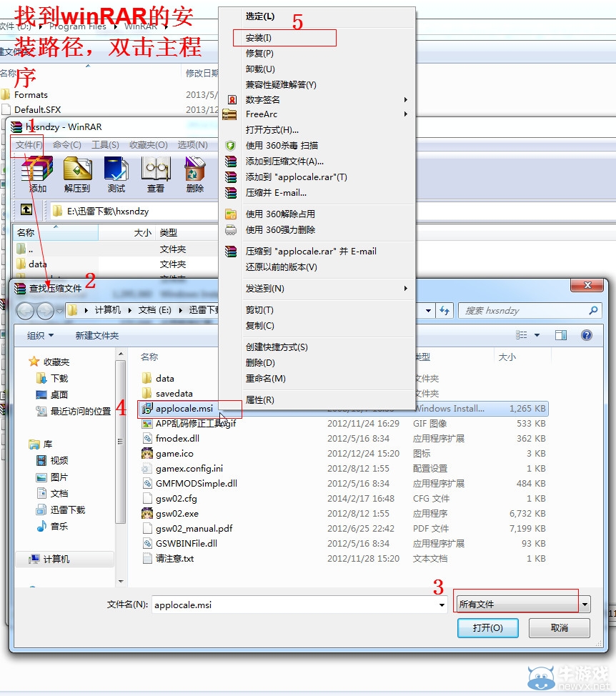
Task: Open the WinRAR File (文件) menu
Action: 29,145
